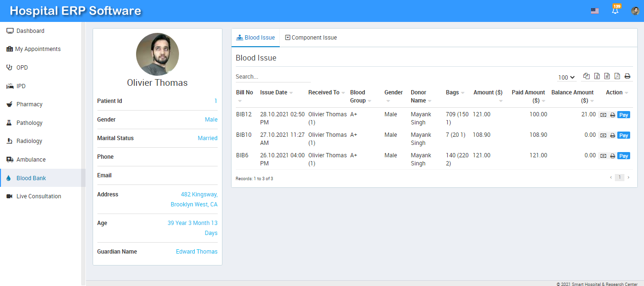Pay the balance for bill BIB12

[623, 115]
